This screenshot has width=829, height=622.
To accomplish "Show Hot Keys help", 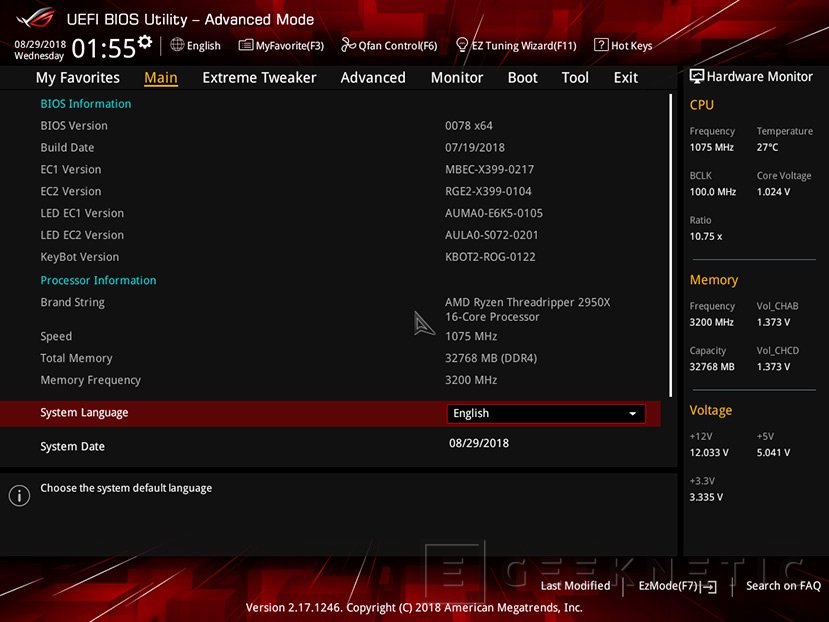I will pos(623,45).
